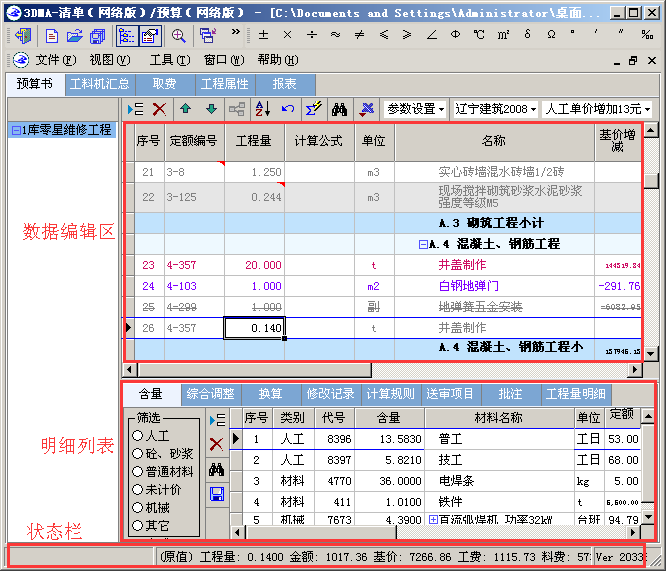Insert the not-equal symbol

click(360, 35)
